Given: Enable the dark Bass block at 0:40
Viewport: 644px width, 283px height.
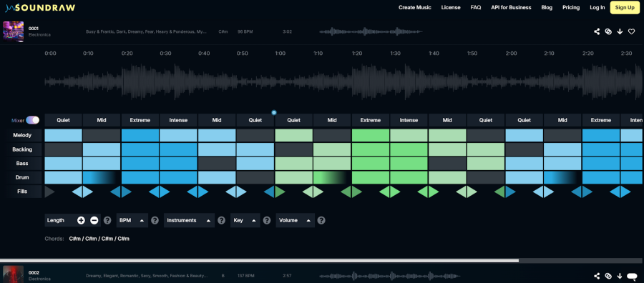Looking at the screenshot, I should tap(217, 163).
